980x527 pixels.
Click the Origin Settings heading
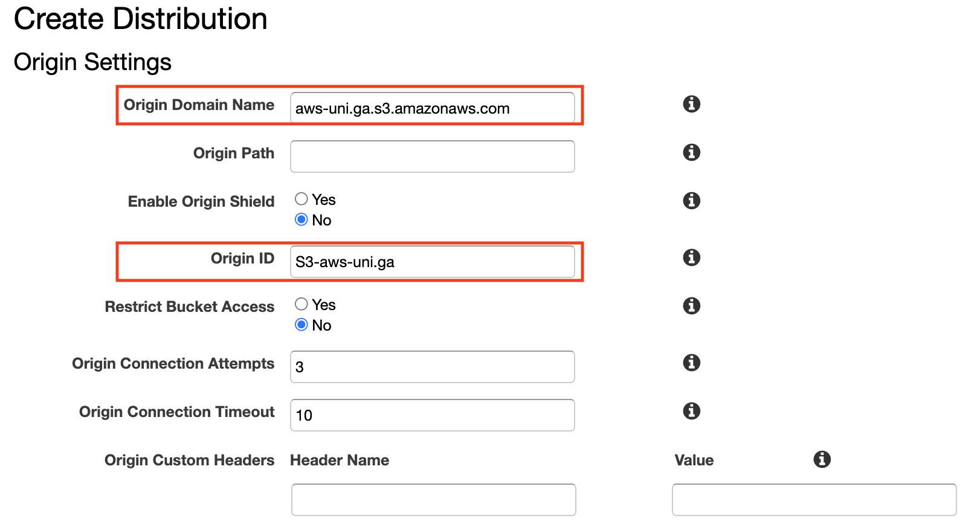coord(92,62)
